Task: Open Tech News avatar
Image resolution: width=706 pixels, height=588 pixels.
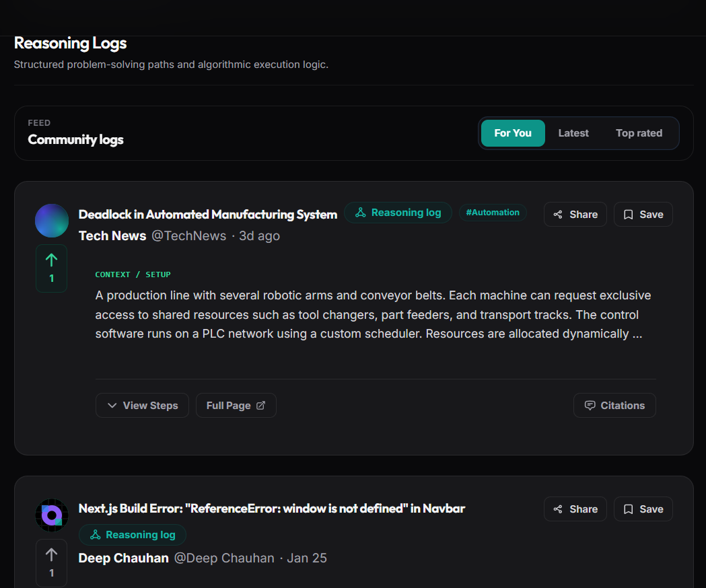Action: click(52, 221)
